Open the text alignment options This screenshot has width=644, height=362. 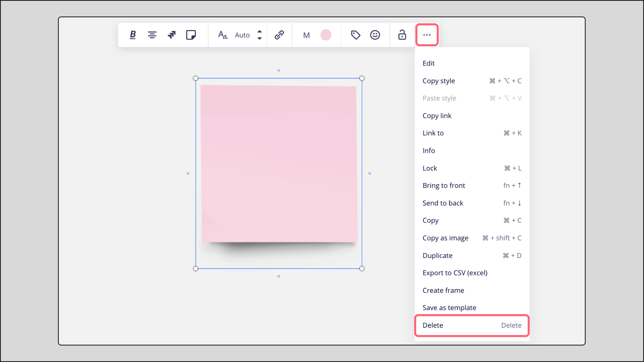point(152,35)
